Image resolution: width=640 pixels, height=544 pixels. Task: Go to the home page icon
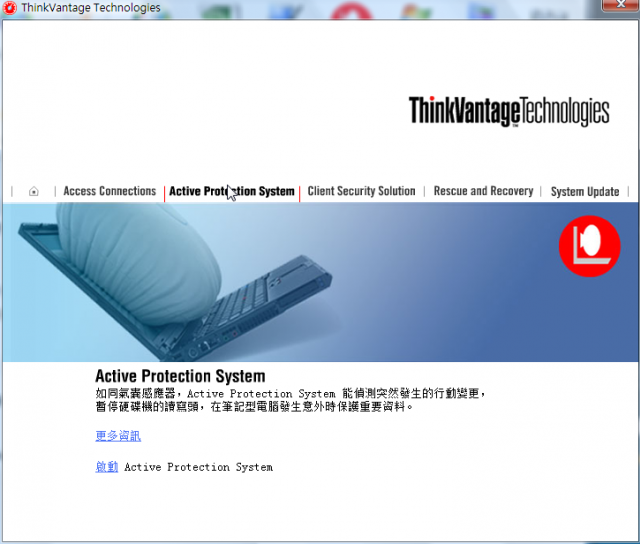(x=34, y=191)
